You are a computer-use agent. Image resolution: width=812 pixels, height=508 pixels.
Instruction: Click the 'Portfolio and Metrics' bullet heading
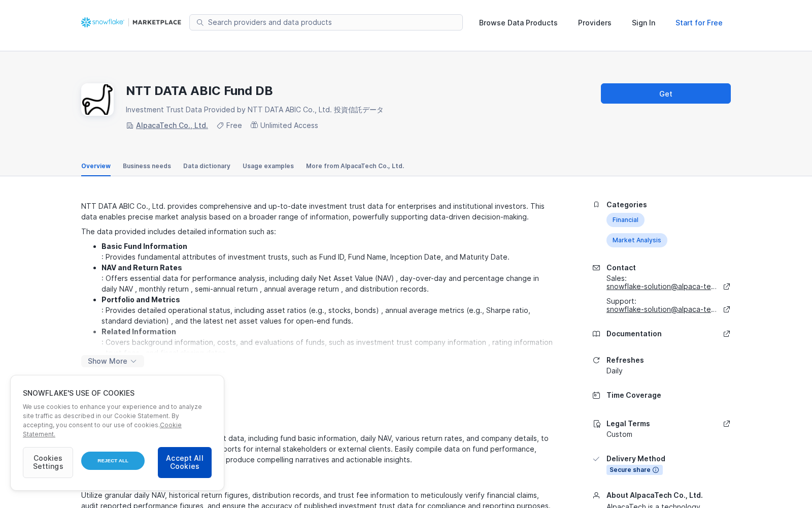[141, 300]
